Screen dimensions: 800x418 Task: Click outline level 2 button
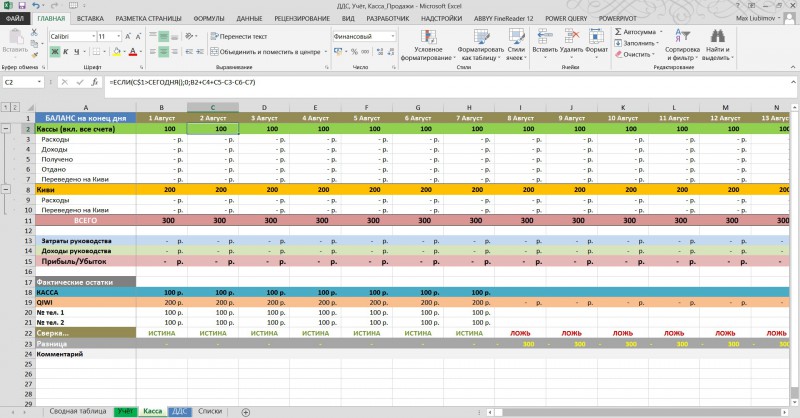coord(15,107)
